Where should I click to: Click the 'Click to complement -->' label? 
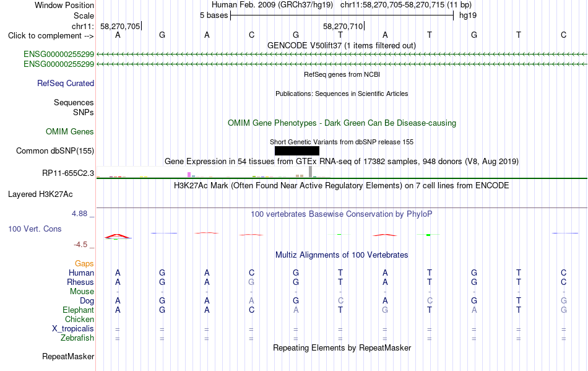[51, 36]
